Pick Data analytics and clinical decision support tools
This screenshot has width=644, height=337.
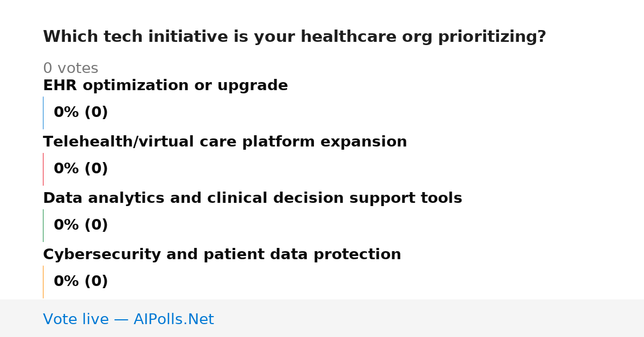[x=252, y=199]
